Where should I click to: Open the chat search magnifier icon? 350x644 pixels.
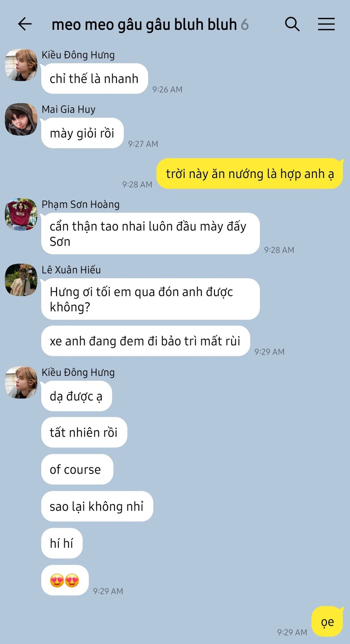coord(292,24)
